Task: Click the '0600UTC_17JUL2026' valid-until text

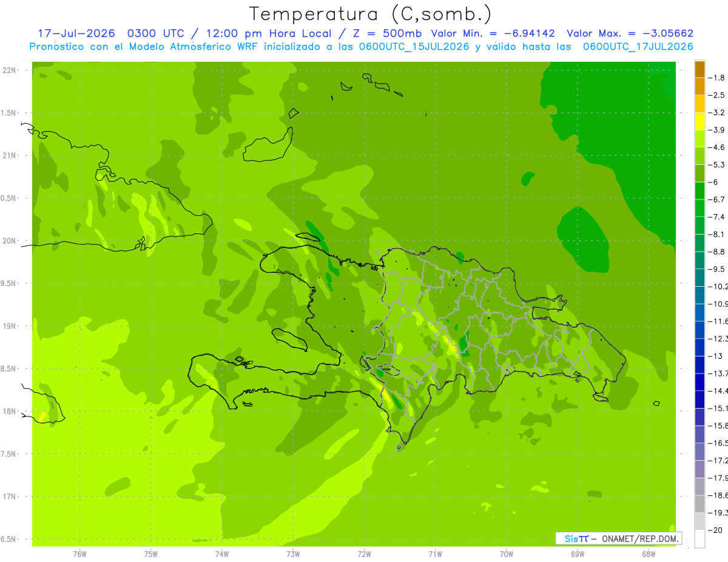Action: (638, 47)
